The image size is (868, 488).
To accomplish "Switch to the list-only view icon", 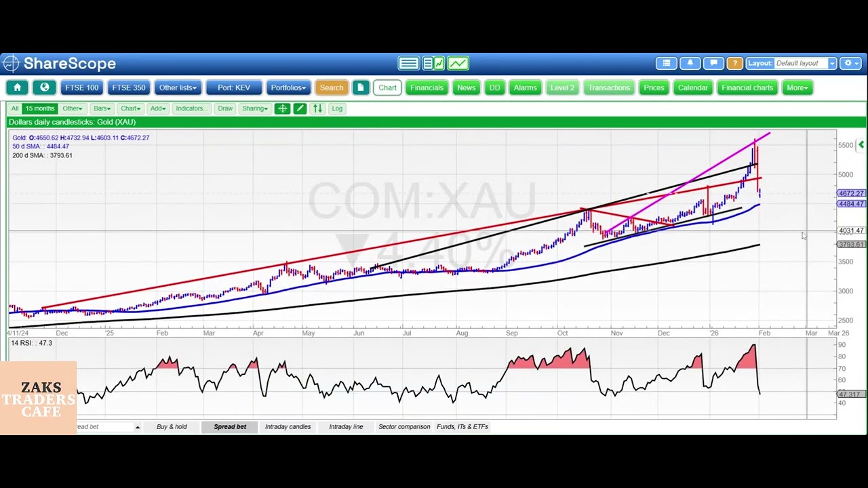I will [x=408, y=64].
